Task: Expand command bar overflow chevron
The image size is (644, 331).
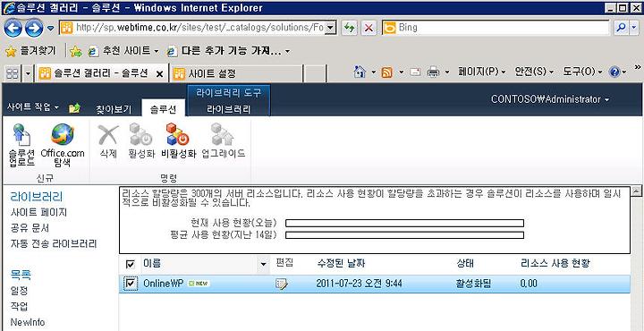Action: pos(638,67)
